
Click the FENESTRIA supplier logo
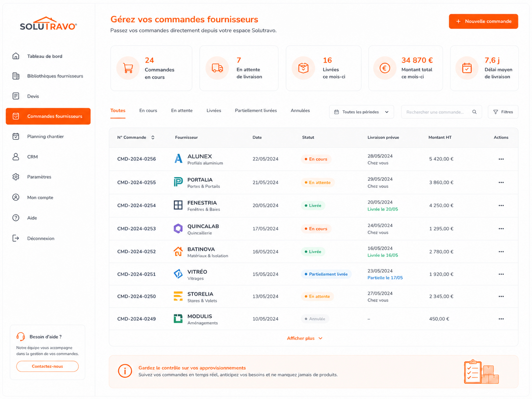pos(178,205)
